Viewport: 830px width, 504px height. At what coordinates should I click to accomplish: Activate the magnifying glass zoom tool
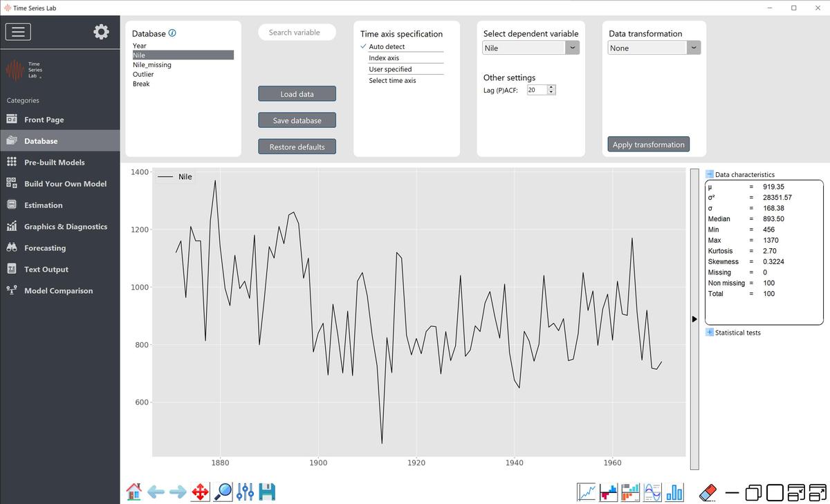coord(223,492)
